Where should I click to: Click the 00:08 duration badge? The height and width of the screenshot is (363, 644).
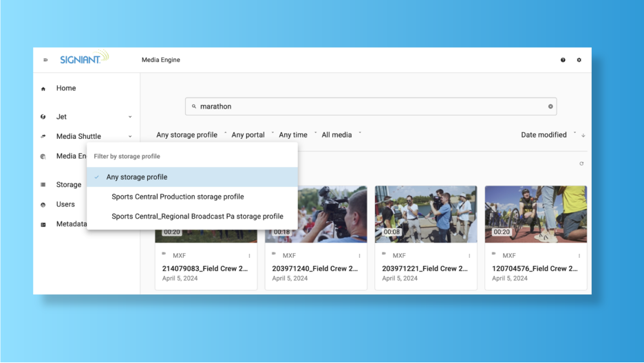tap(391, 232)
